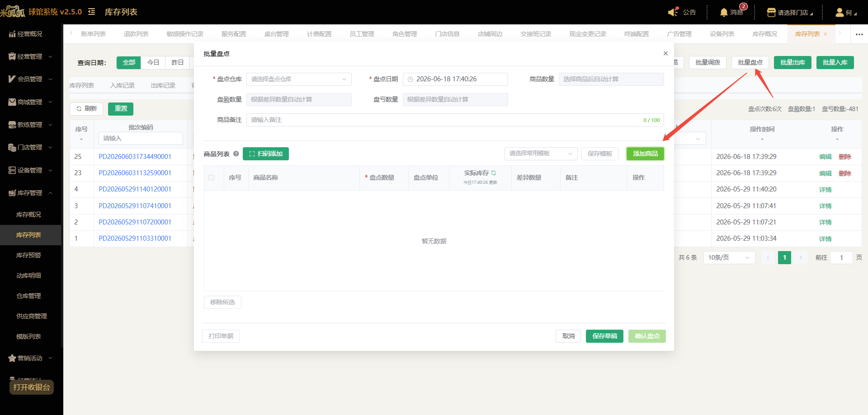Refresh the 实际库存 column with refresh icon
Image resolution: width=868 pixels, height=415 pixels.
coord(494,173)
